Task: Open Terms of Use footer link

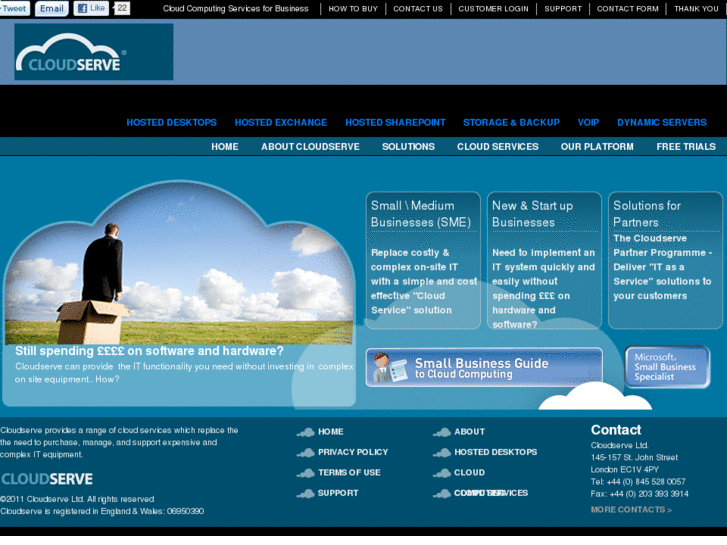Action: [349, 473]
